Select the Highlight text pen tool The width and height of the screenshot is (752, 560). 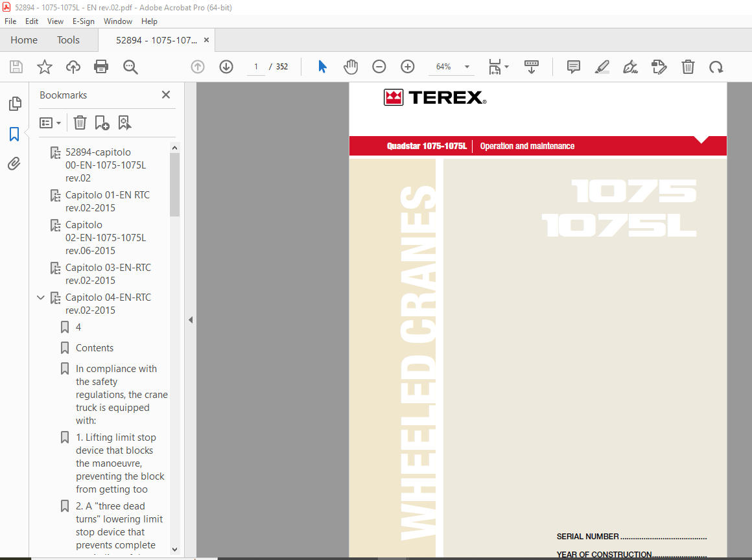pos(602,67)
